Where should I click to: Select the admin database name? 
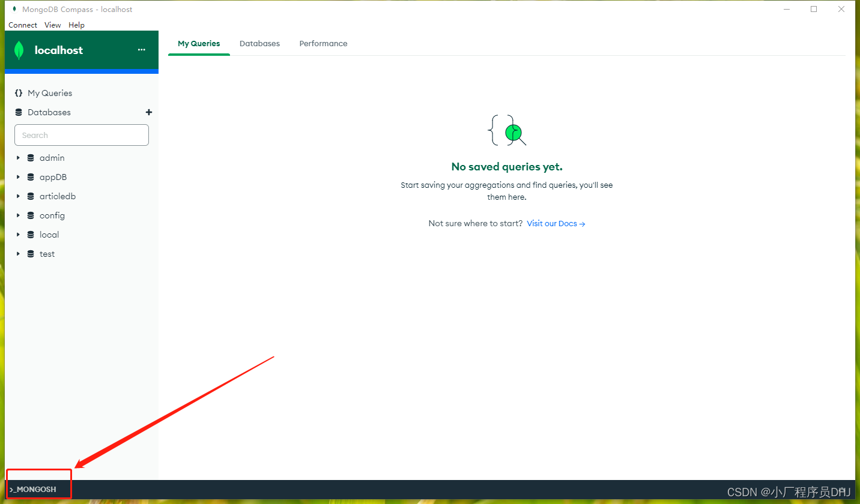point(52,158)
